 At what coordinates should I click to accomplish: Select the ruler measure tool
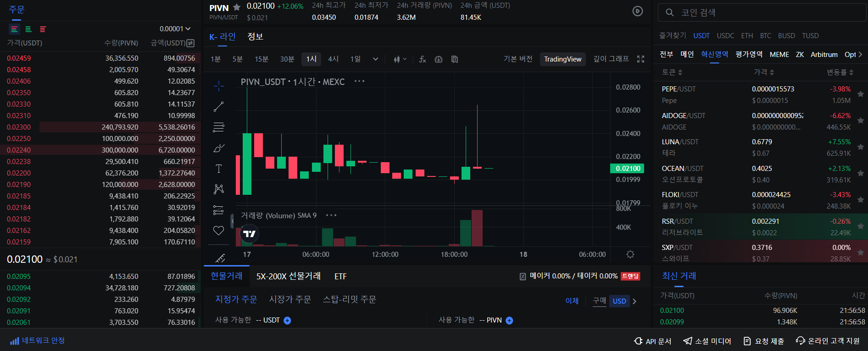(x=220, y=258)
